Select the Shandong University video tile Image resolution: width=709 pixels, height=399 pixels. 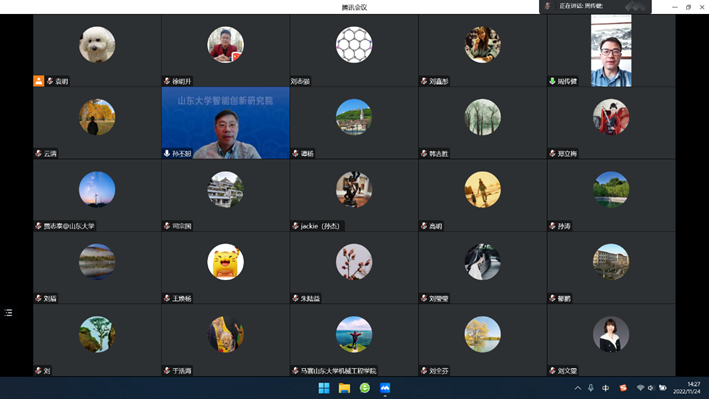[x=225, y=123]
